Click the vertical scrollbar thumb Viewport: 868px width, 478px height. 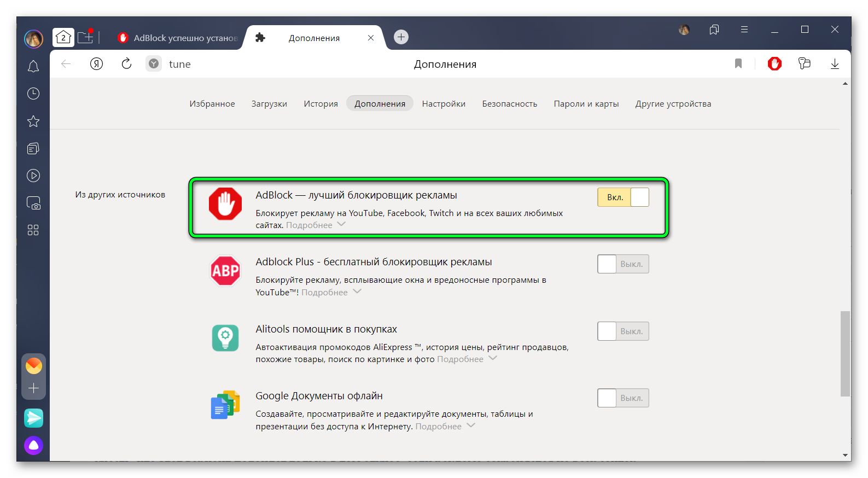click(x=846, y=354)
